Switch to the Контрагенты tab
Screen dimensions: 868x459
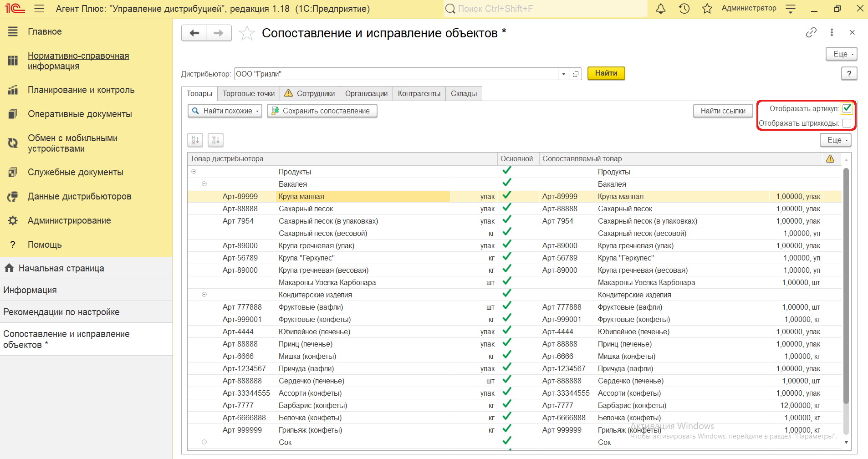(419, 93)
